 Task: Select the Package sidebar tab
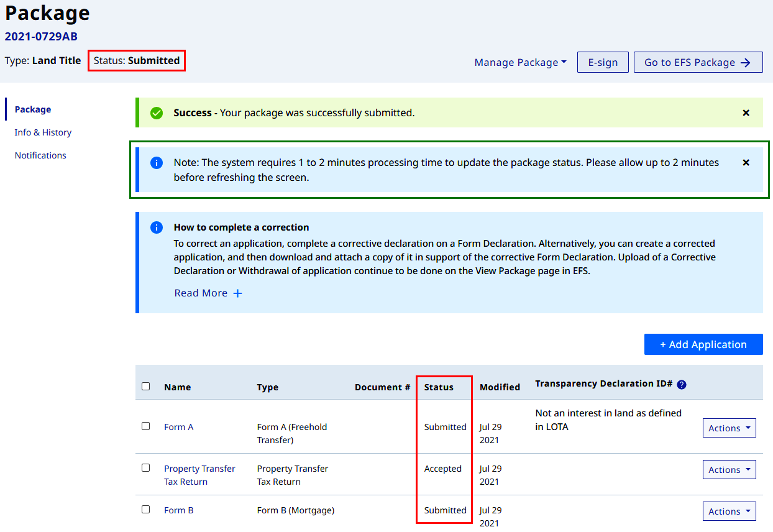[x=33, y=109]
